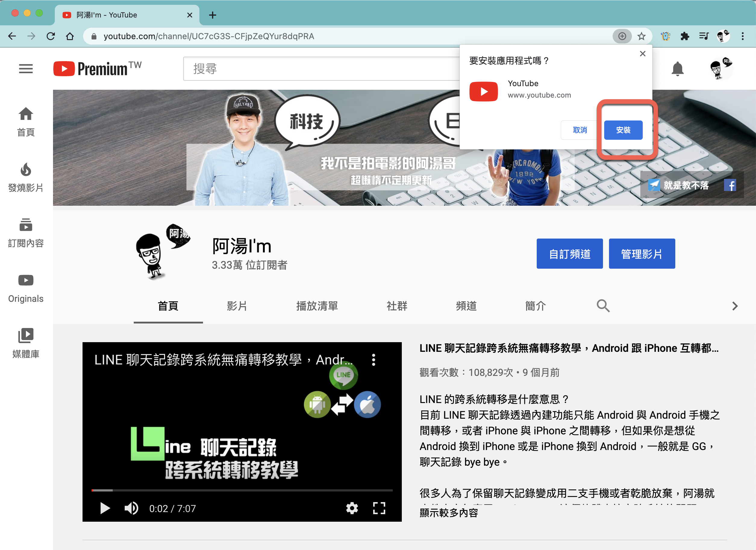Click the channel search magnifier icon
The height and width of the screenshot is (550, 756).
603,306
